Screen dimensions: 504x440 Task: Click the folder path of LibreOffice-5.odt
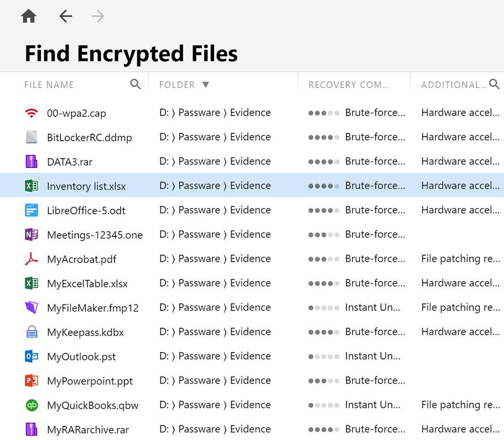(x=215, y=210)
